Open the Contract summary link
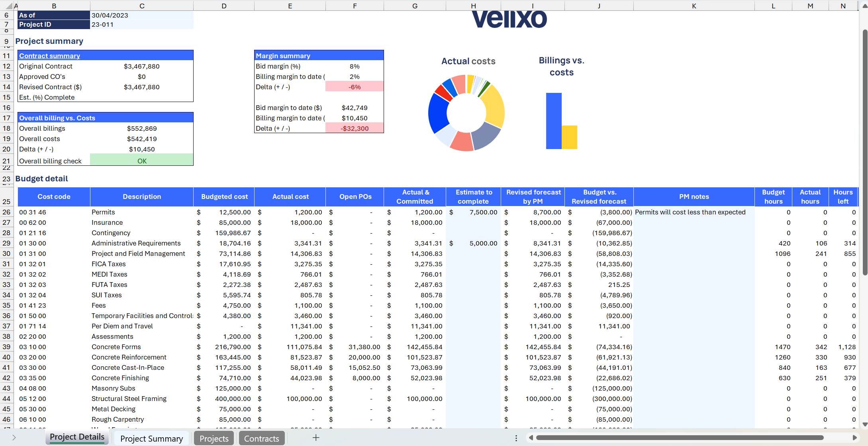The width and height of the screenshot is (868, 446). pos(49,56)
